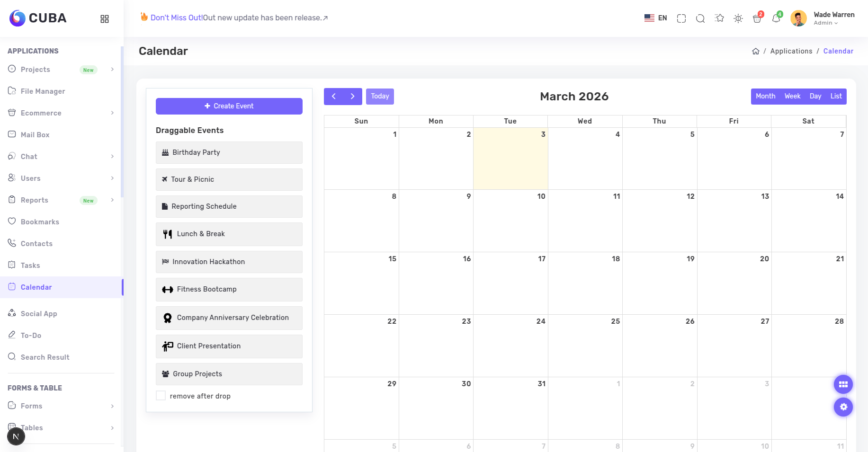
Task: Expand the Ecommerce submenu chevron
Action: tap(112, 113)
